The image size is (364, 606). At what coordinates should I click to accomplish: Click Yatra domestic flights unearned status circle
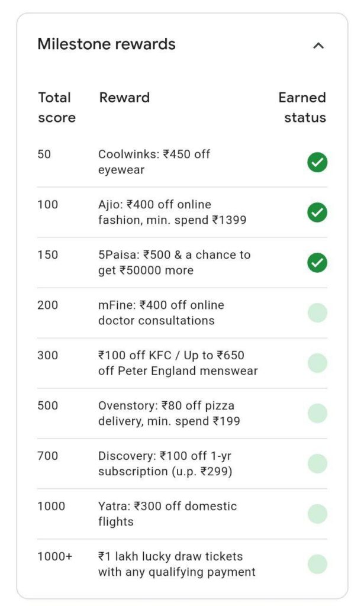317,514
